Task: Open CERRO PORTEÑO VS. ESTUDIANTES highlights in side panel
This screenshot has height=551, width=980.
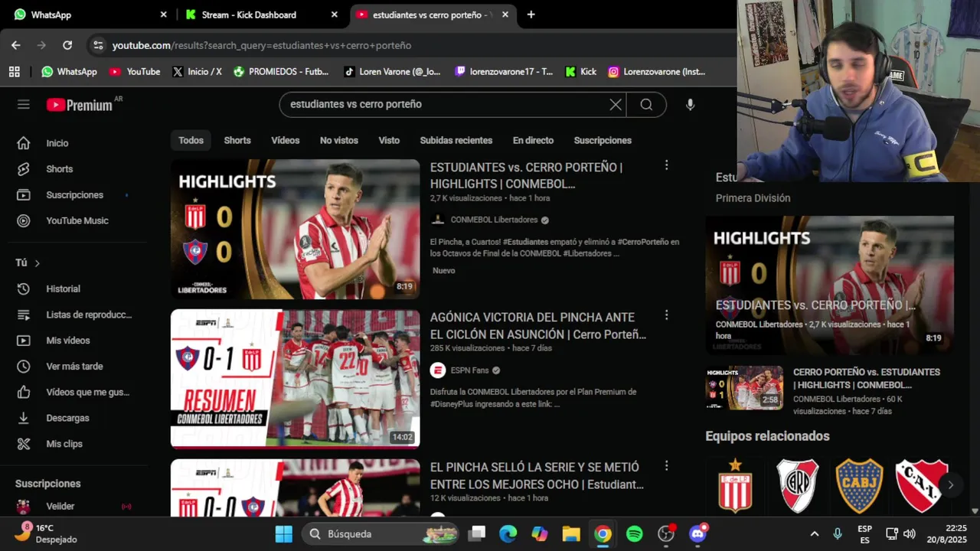Action: point(867,378)
